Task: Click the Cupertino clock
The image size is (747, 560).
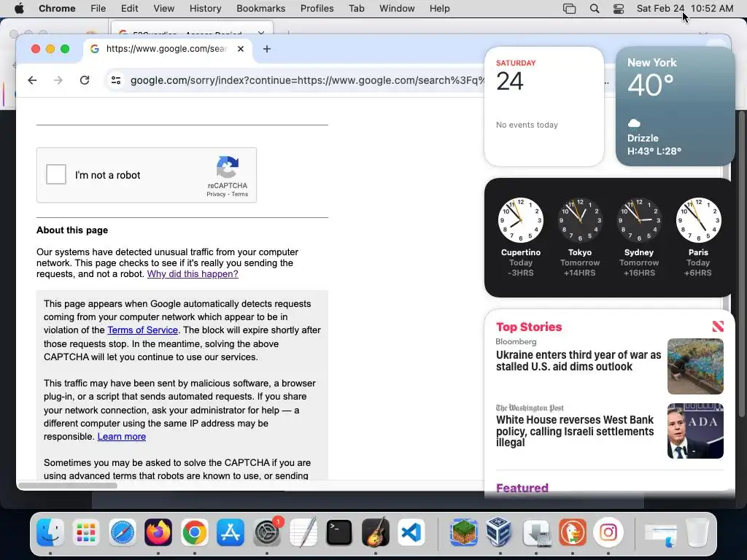Action: click(520, 220)
